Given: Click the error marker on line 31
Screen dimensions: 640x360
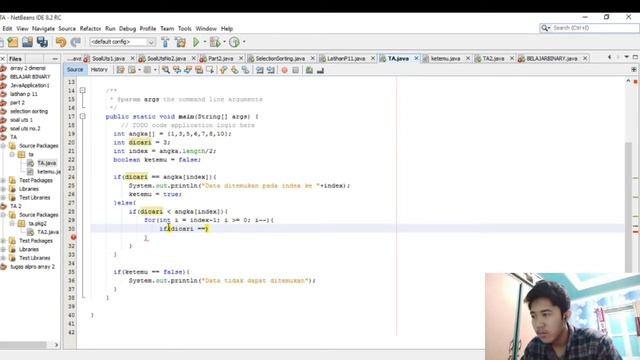Looking at the screenshot, I should 73,237.
